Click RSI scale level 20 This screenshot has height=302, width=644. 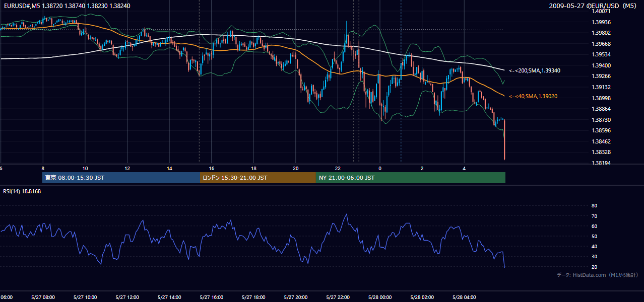[594, 267]
